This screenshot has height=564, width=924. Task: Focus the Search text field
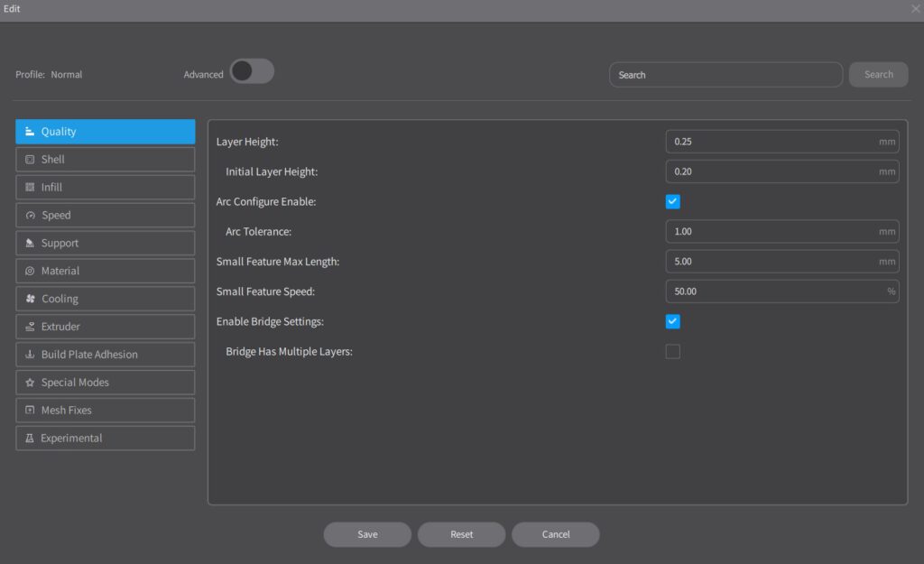pos(725,75)
